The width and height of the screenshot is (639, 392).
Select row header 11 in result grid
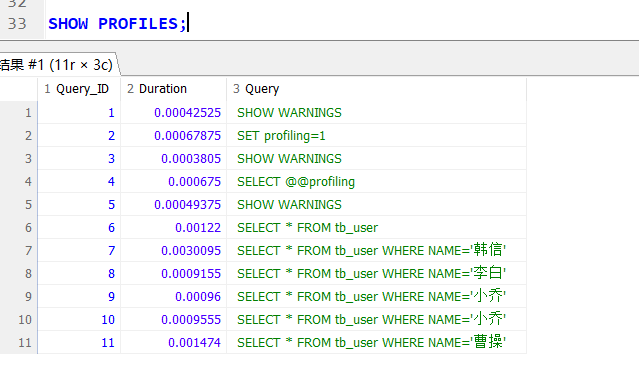pos(19,342)
